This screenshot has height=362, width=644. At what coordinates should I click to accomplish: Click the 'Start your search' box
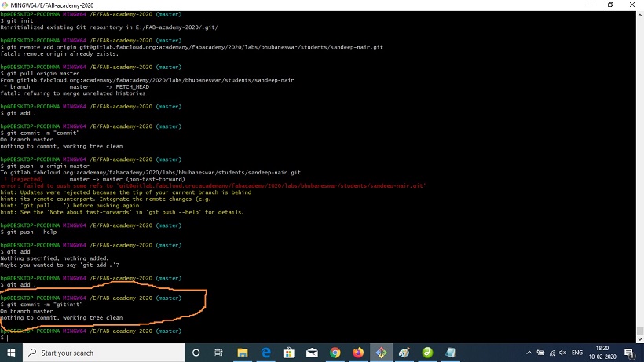[x=104, y=353]
